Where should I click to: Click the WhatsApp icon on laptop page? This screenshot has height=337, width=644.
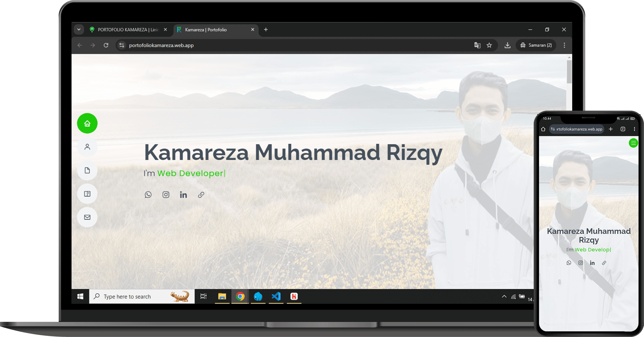point(148,195)
